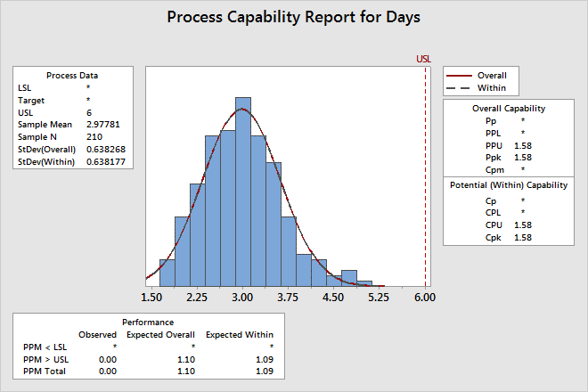Viewport: 588px width, 392px height.
Task: Click the Process Data table heading
Action: pos(72,76)
